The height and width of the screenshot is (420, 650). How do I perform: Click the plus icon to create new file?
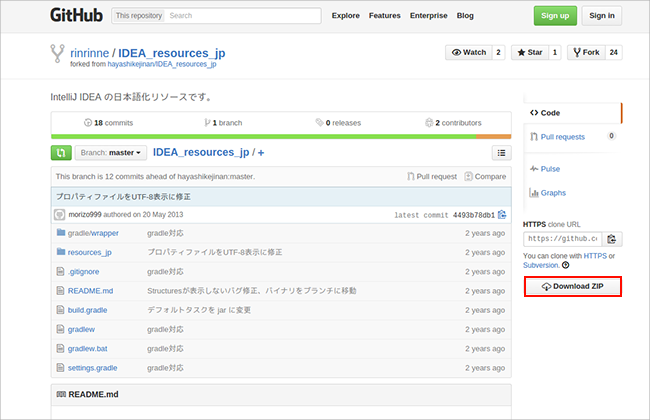tap(261, 153)
